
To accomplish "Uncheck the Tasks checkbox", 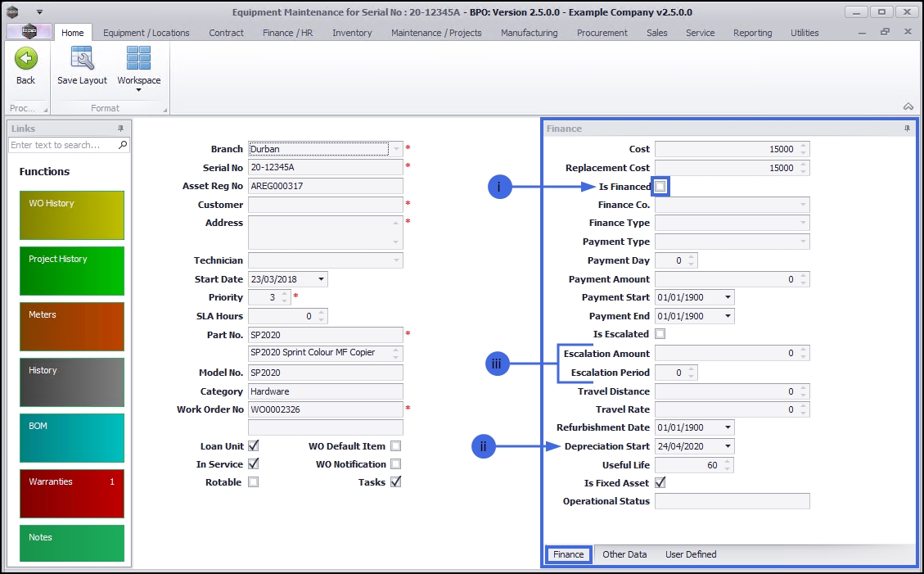I will [396, 482].
